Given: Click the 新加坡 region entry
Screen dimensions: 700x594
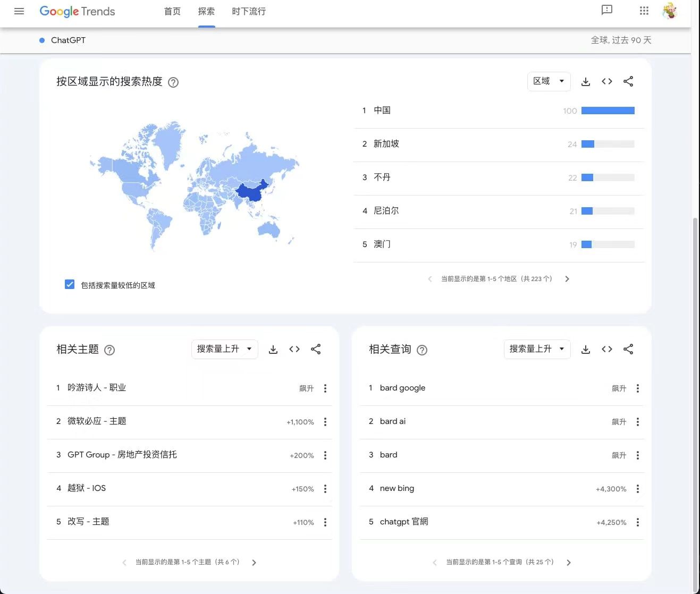Looking at the screenshot, I should tap(386, 144).
